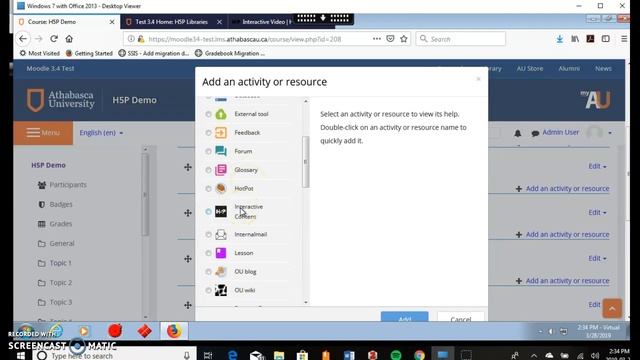640x360 pixels.
Task: Click the External tool label
Action: (x=251, y=114)
